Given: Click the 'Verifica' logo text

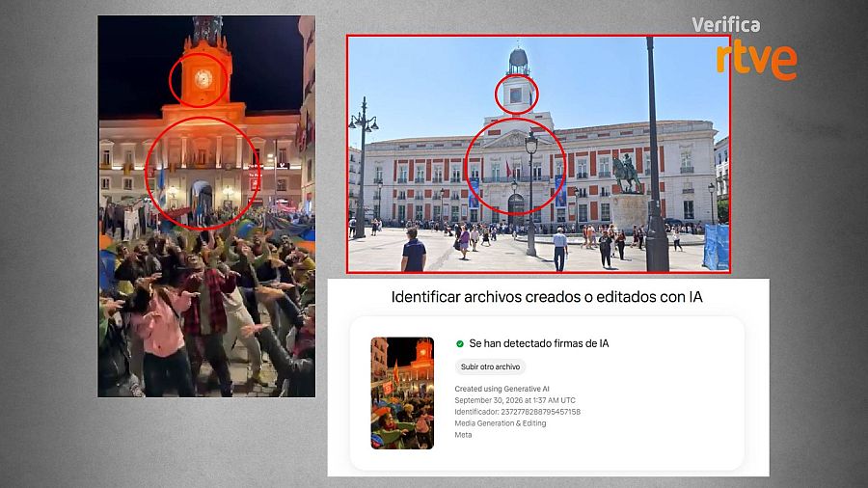Looking at the screenshot, I should (725, 25).
